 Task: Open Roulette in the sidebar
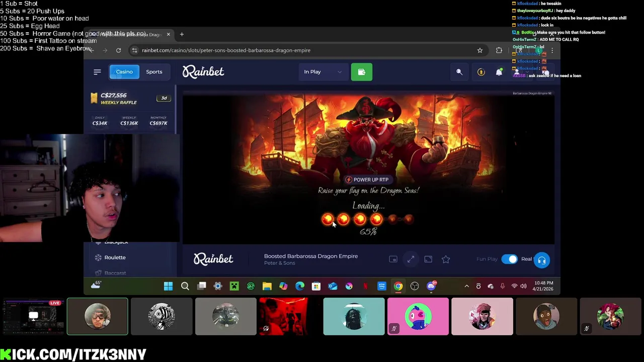click(115, 257)
